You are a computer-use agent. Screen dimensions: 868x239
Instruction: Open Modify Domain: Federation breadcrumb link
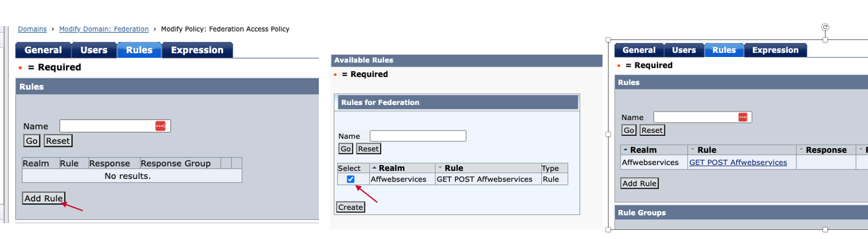click(x=104, y=29)
